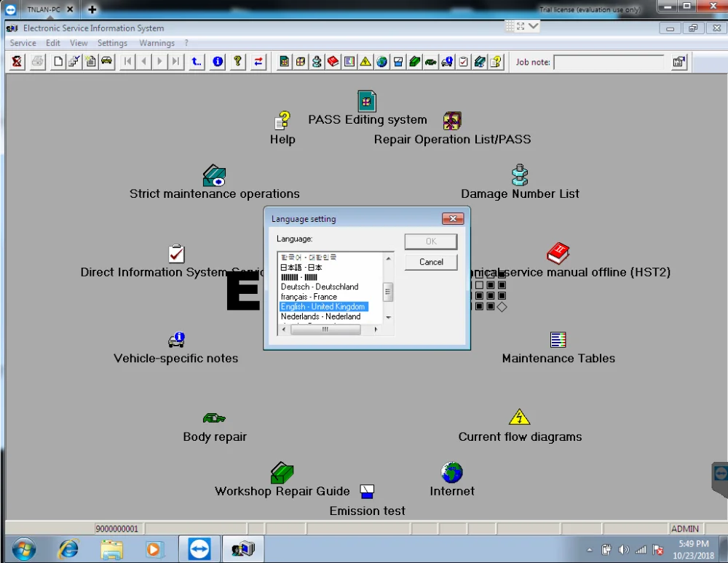Screen dimensions: 728x563
Task: Click language list scroll down arrow
Action: [388, 318]
